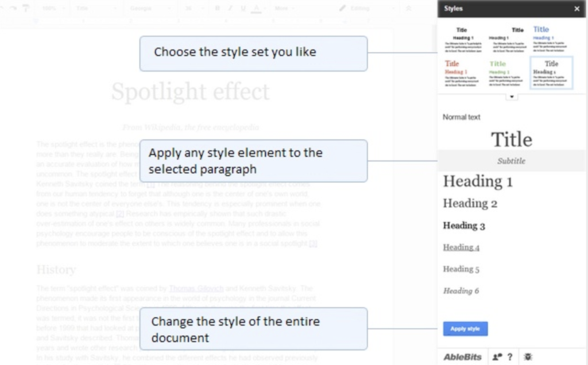Open the Editing mode dropdown
588x365 pixels.
[366, 8]
